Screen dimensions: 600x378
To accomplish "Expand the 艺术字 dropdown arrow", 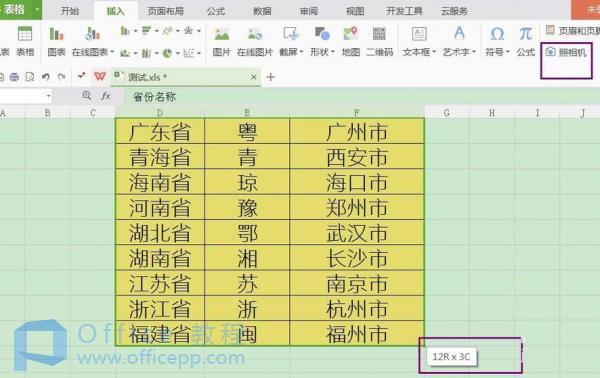I will point(474,52).
